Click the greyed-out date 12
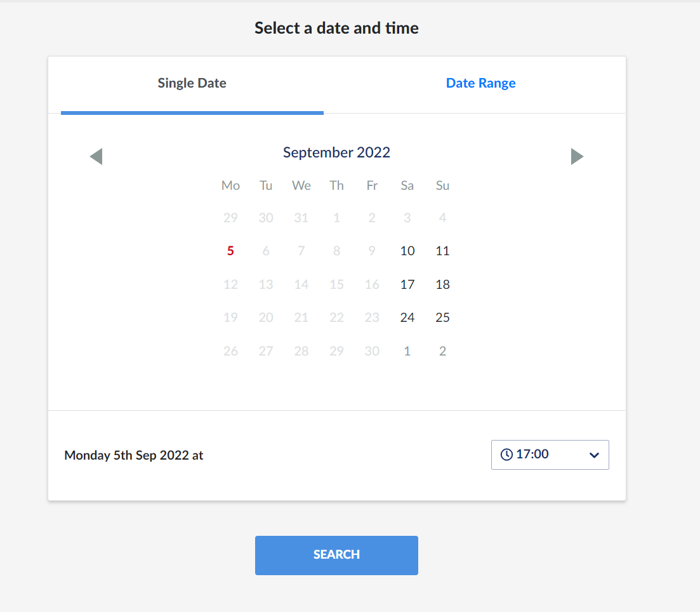 230,284
